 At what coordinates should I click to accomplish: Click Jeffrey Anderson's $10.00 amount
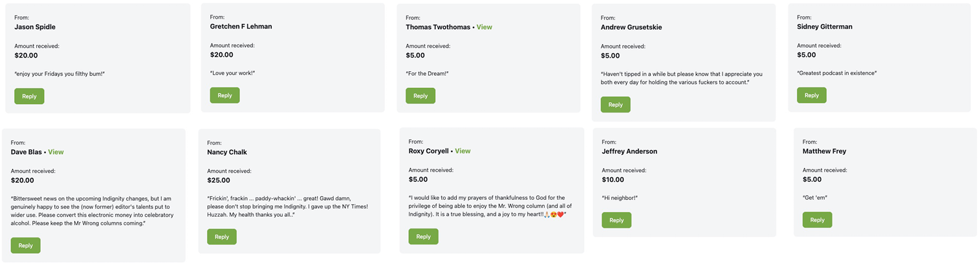[x=613, y=180]
